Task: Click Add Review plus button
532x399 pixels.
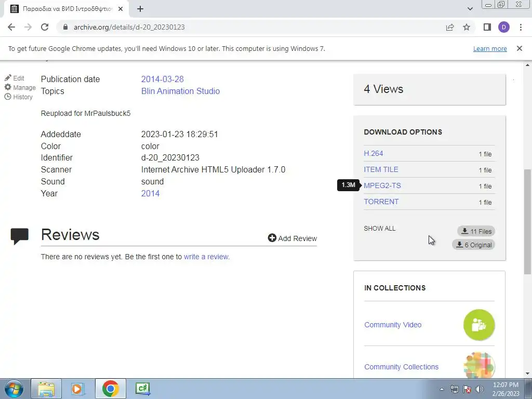Action: [292, 238]
